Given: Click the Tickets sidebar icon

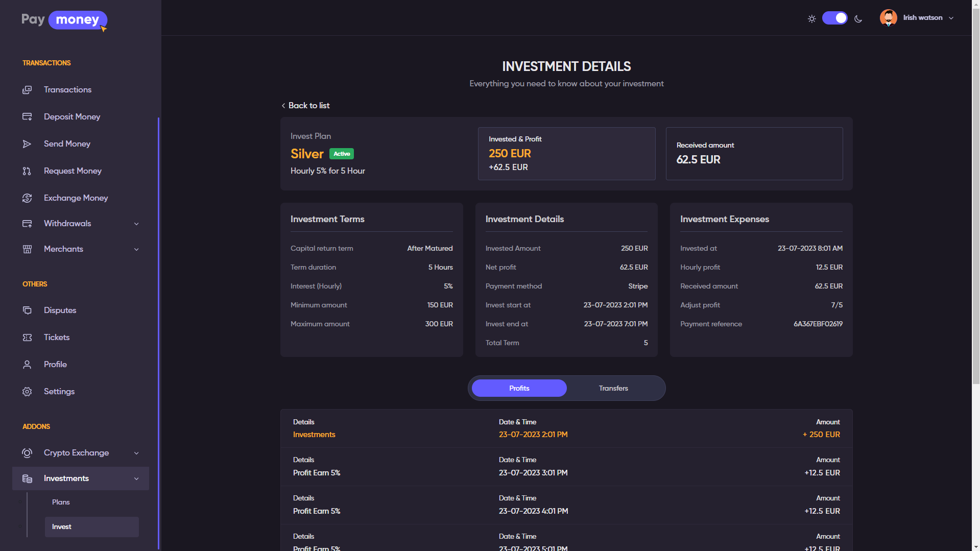Looking at the screenshot, I should point(27,338).
